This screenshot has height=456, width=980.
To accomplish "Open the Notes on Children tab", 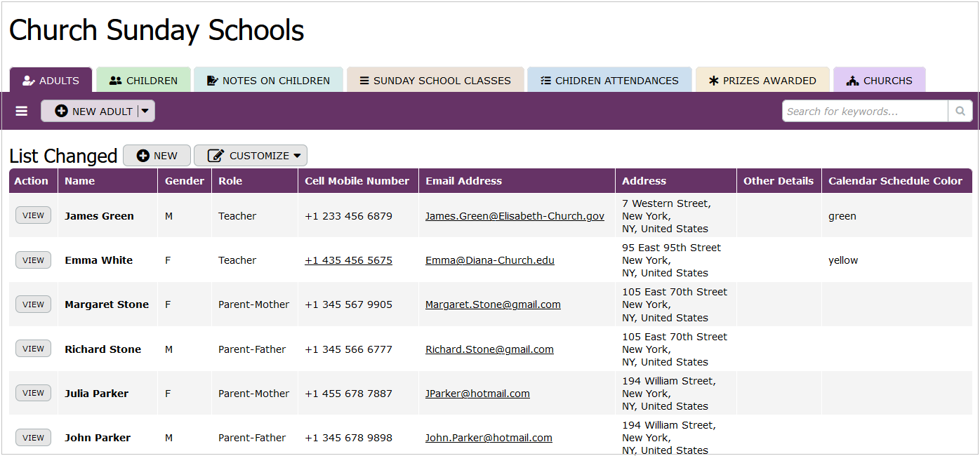I will 268,80.
